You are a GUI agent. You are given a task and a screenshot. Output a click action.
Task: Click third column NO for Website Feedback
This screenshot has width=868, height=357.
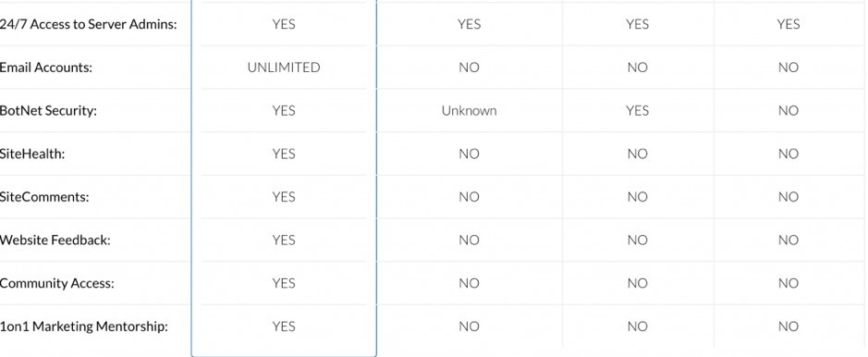tap(637, 240)
